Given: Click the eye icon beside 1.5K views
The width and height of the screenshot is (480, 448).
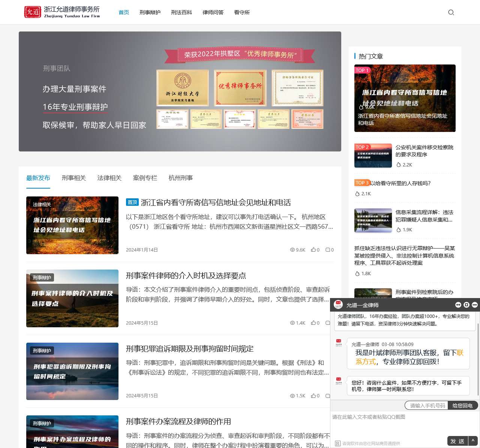Looking at the screenshot, I should [x=292, y=396].
